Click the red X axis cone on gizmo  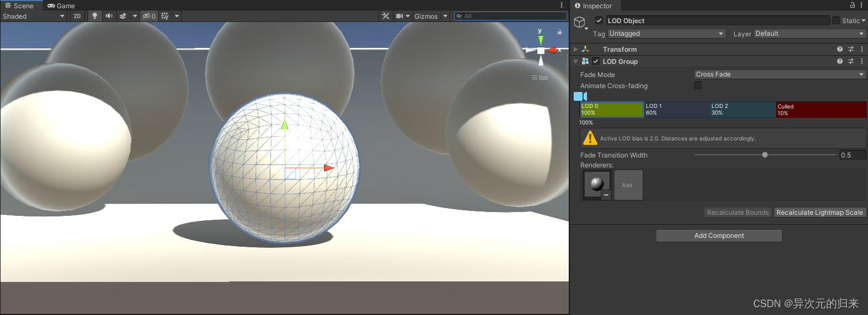pyautogui.click(x=552, y=50)
